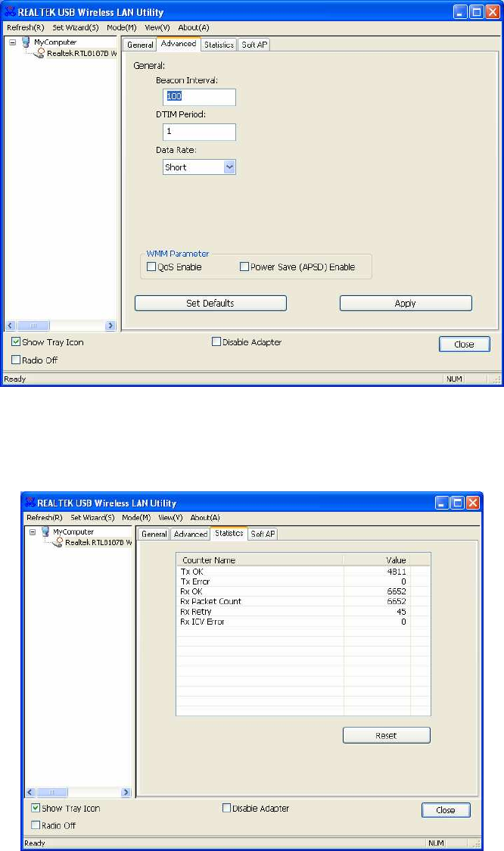Click Value column header
The image size is (504, 851).
(377, 560)
